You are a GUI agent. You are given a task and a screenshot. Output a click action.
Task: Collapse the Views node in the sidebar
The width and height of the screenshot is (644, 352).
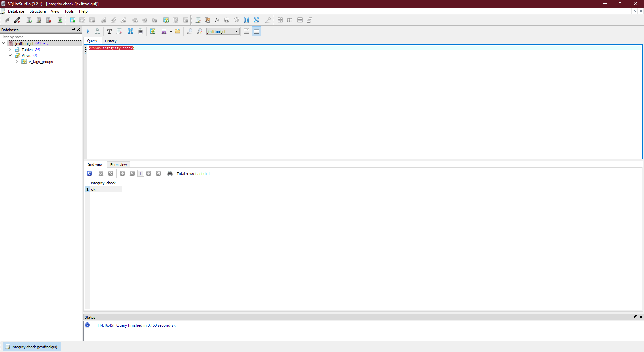10,55
